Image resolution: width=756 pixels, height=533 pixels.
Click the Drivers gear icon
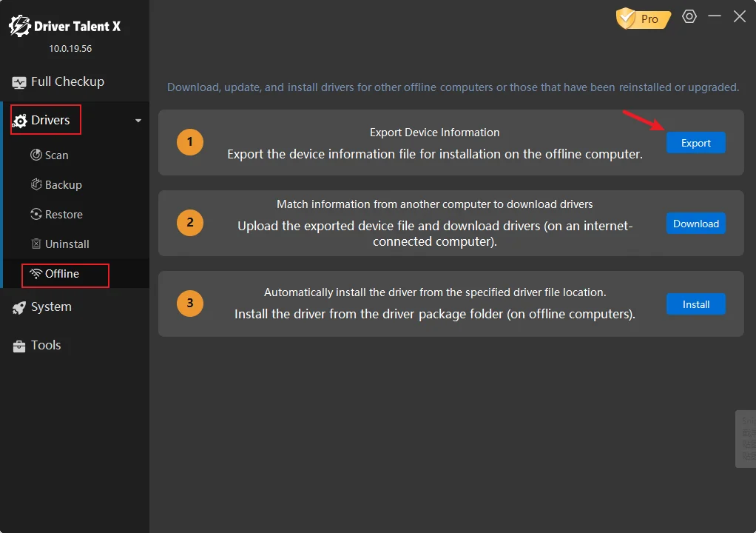click(20, 121)
